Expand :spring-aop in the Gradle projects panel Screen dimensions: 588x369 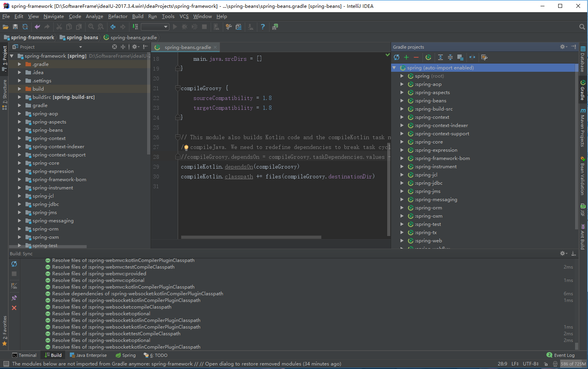coord(402,84)
